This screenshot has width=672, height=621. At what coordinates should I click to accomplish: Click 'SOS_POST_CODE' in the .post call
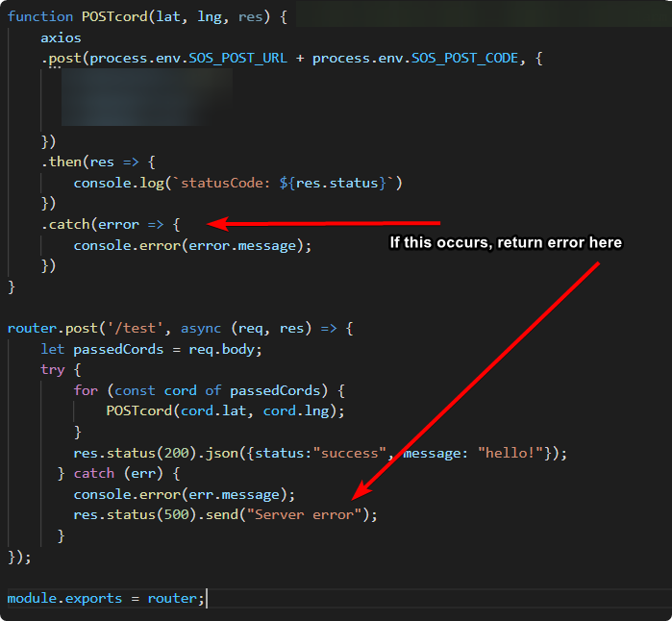[464, 58]
